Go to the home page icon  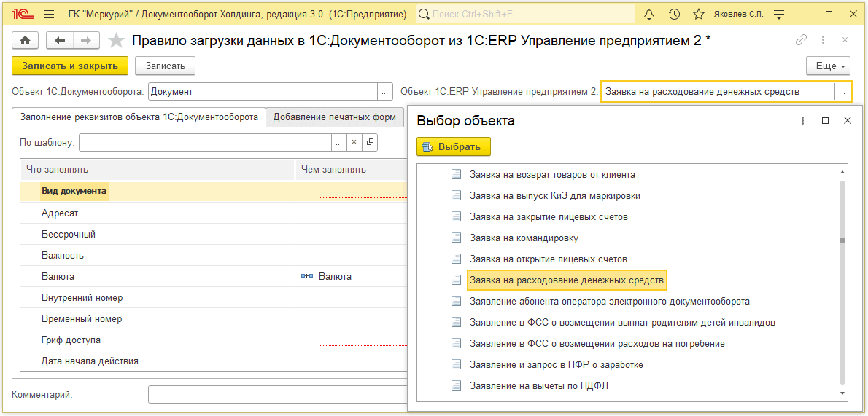(x=25, y=40)
